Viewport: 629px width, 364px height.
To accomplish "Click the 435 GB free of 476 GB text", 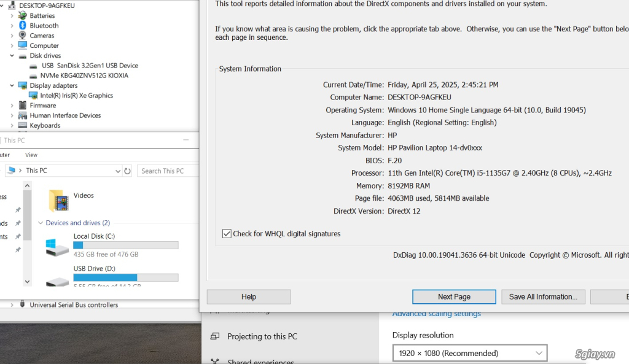I will pyautogui.click(x=106, y=255).
